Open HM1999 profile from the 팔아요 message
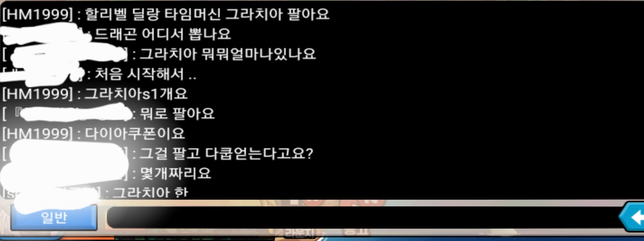 pos(38,14)
